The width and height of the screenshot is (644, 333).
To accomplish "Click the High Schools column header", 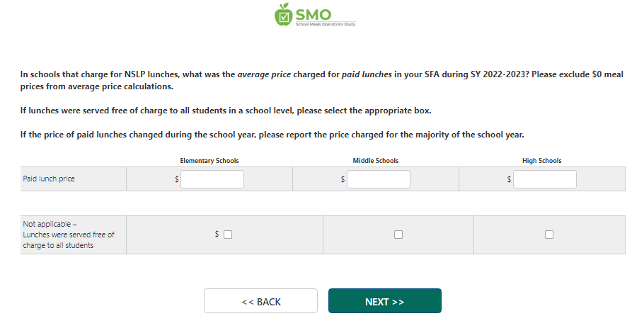I will coord(542,161).
